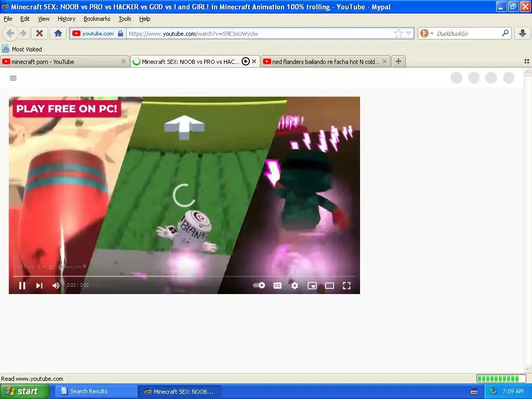Switch to Search Results taskbar window

[x=96, y=391]
